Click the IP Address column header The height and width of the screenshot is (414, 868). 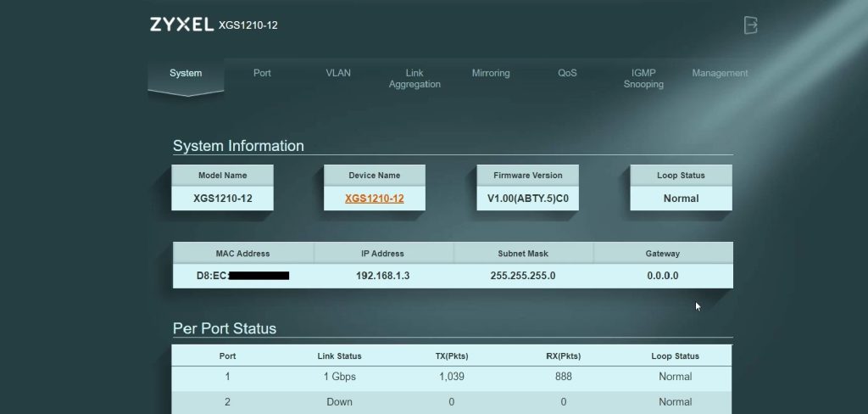[x=382, y=254]
